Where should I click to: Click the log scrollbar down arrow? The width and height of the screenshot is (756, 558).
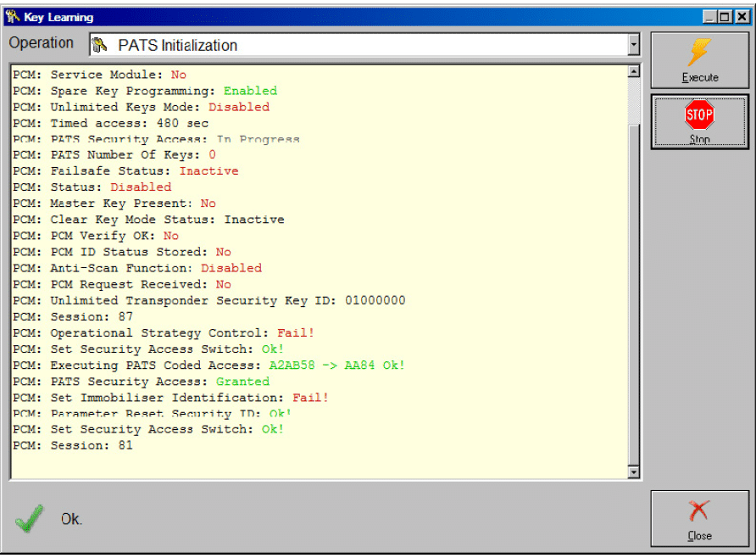[x=633, y=472]
